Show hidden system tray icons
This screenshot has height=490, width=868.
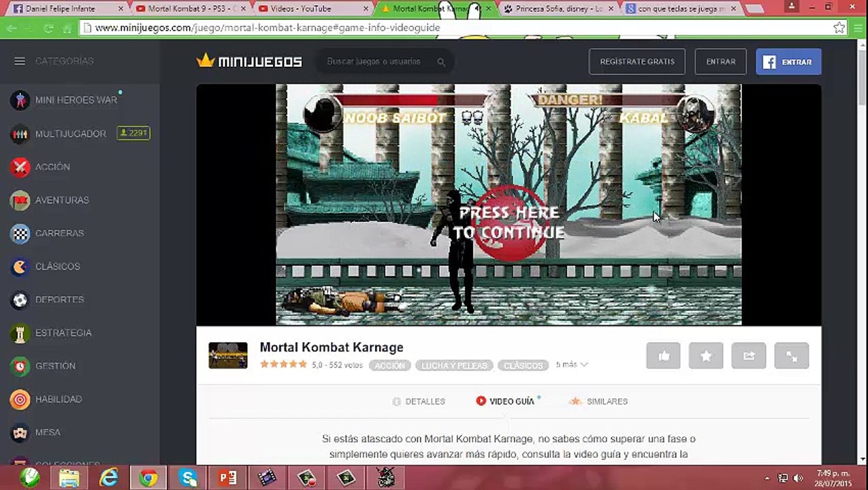pyautogui.click(x=768, y=478)
